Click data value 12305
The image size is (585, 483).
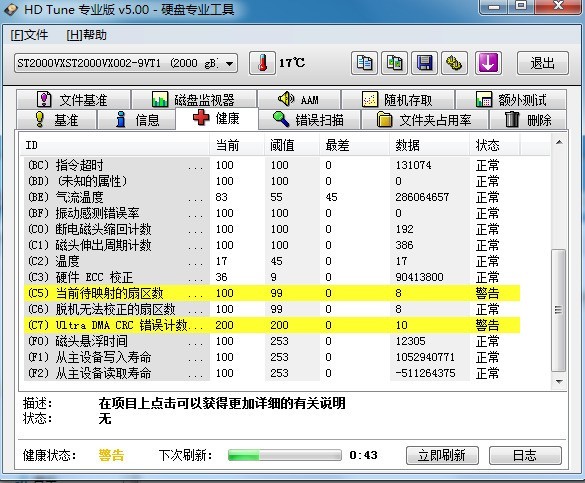tap(411, 341)
